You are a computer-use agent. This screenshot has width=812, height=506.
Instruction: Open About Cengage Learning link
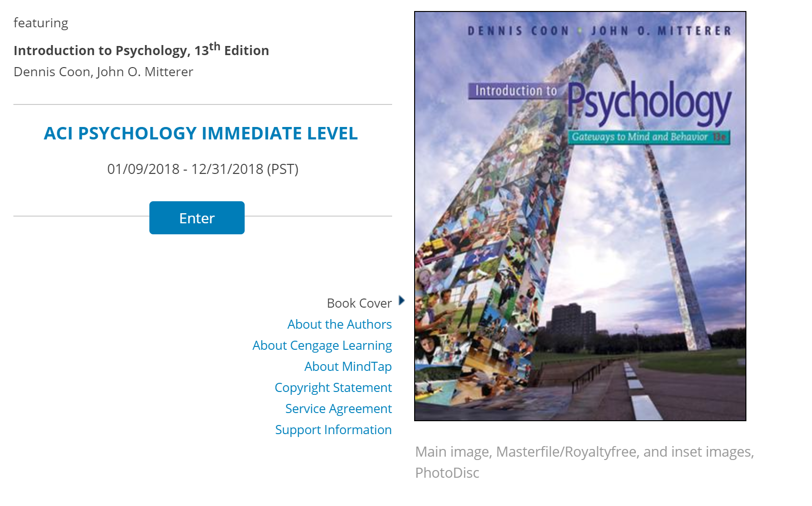[322, 345]
